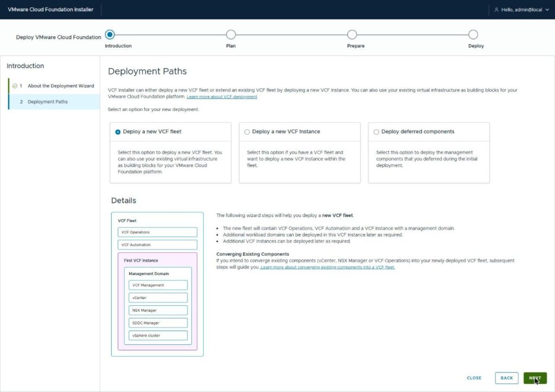Click the VCF Management box in the diagram

coord(158,285)
